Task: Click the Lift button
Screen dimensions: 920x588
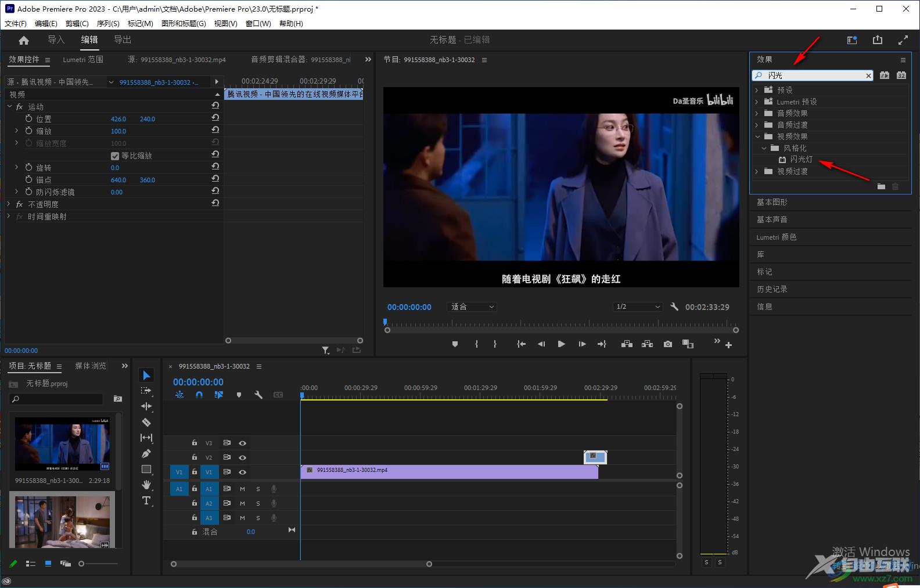Action: point(627,344)
